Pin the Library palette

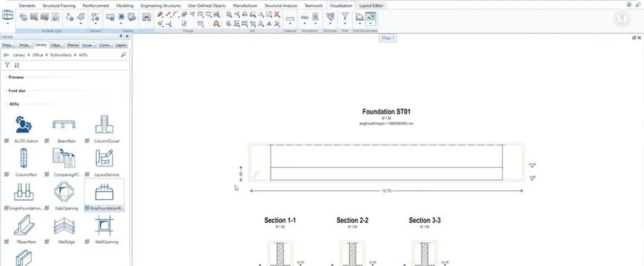(x=121, y=36)
